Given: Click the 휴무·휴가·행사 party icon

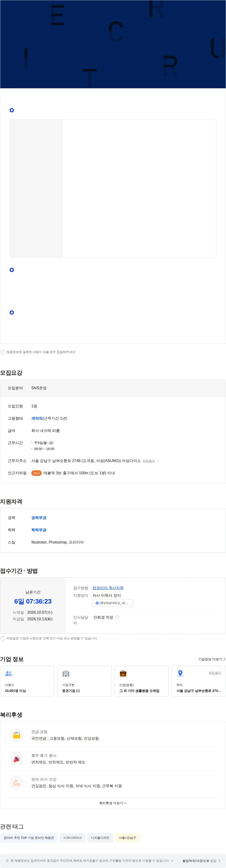Looking at the screenshot, I should pos(16,759).
